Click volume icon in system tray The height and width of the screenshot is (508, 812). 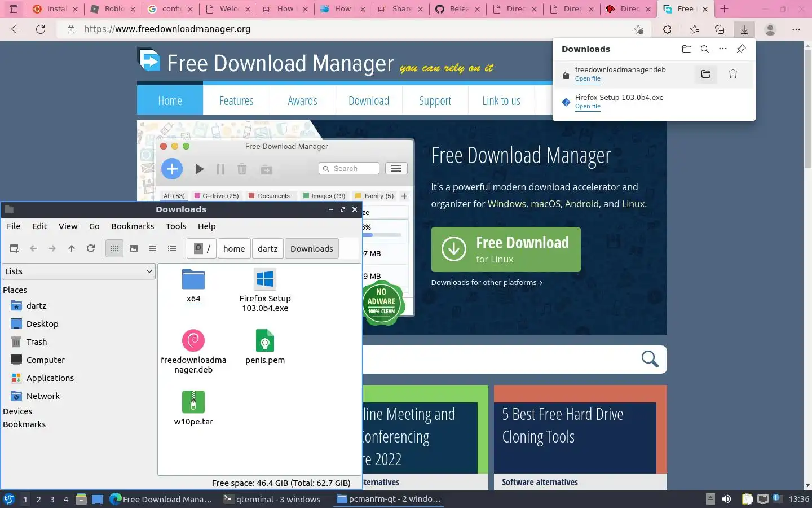pyautogui.click(x=726, y=499)
